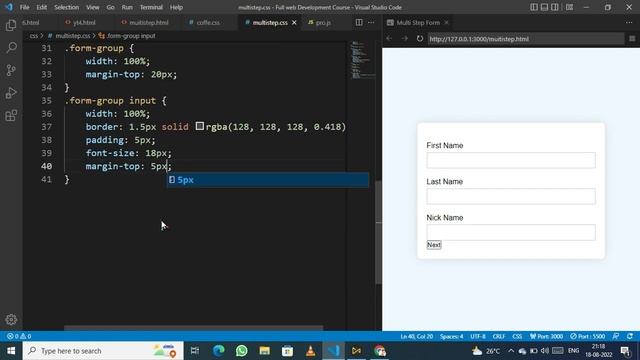Click the horizontal editor scrollbar

[193, 327]
